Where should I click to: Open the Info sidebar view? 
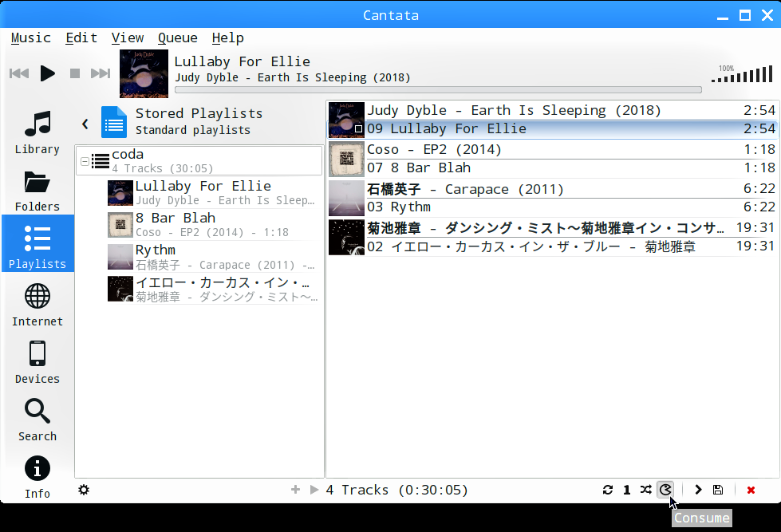[x=37, y=477]
